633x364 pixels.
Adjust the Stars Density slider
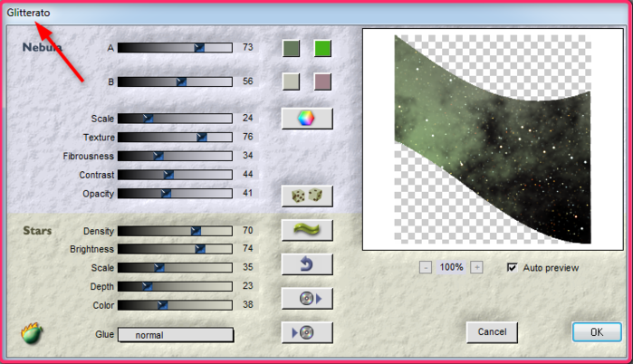click(175, 231)
